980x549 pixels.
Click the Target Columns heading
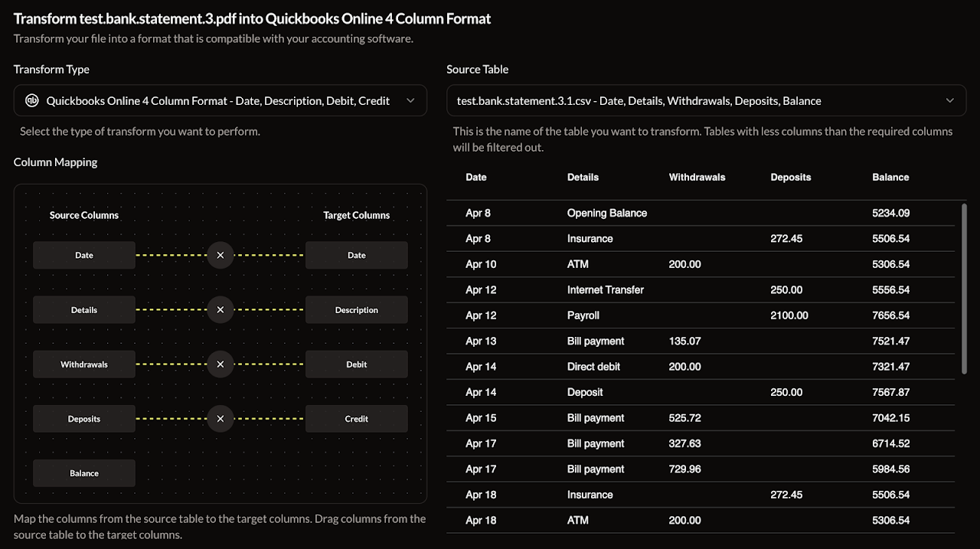[357, 215]
